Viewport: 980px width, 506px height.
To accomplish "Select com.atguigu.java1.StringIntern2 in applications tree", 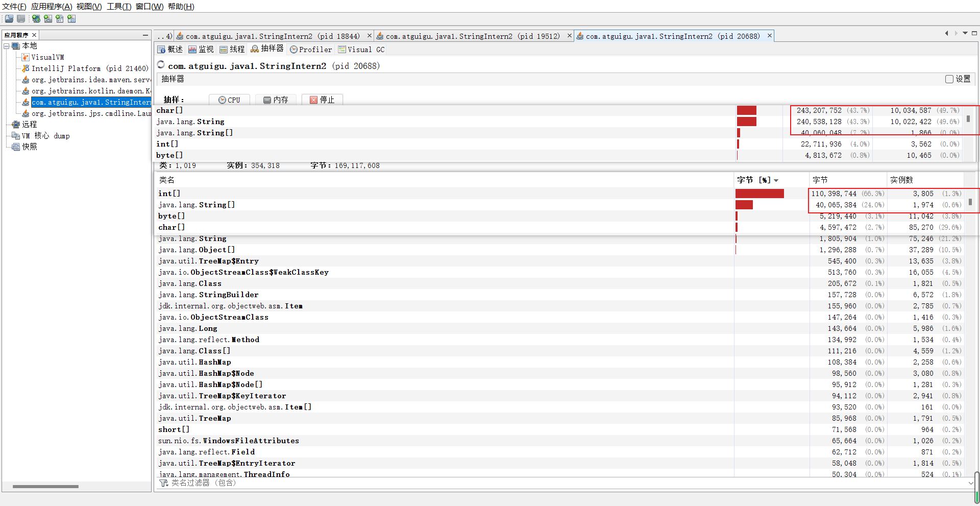I will pos(91,102).
